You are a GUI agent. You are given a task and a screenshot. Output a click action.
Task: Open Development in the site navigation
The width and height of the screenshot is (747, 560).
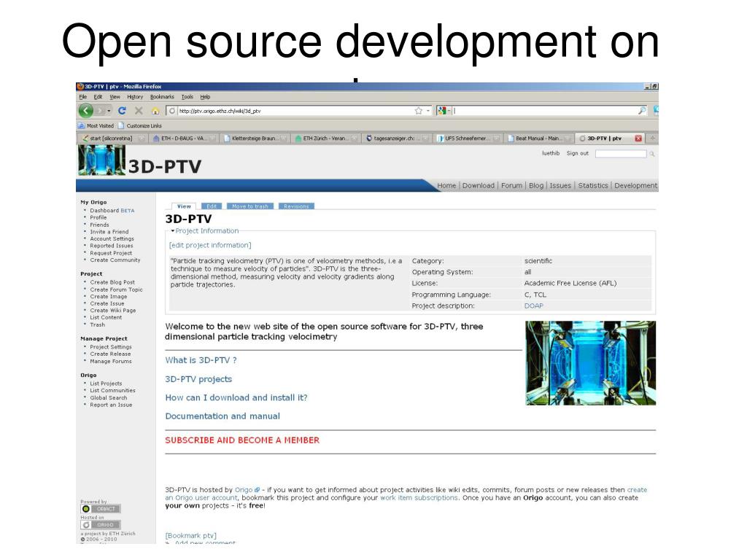pyautogui.click(x=635, y=186)
